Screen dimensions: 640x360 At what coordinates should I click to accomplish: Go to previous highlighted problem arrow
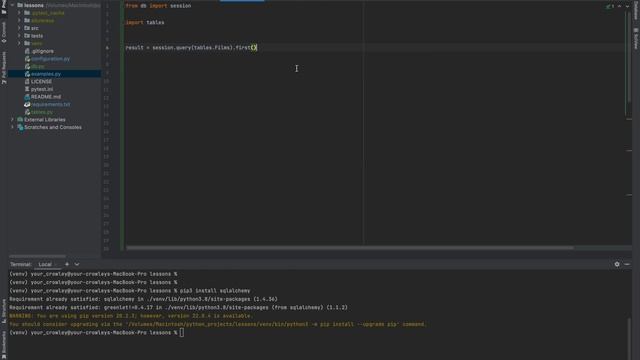coord(619,6)
